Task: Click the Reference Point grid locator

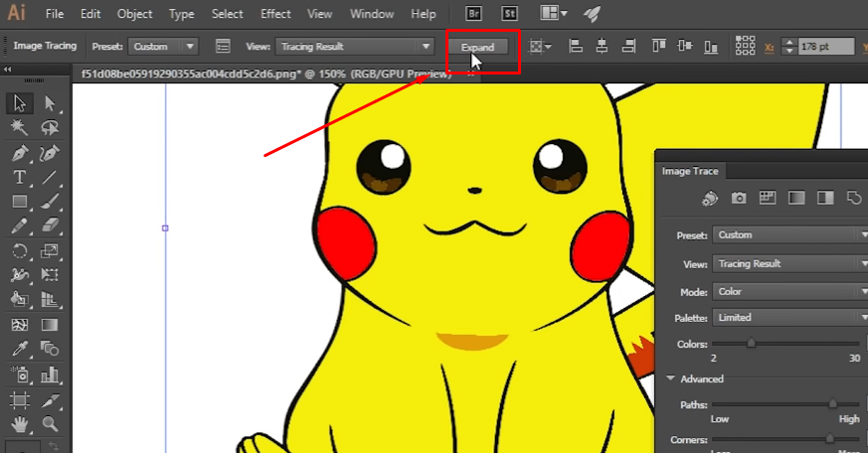Action: 745,46
